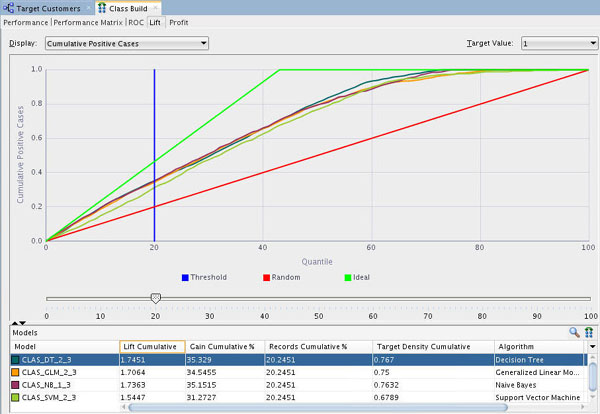600x414 pixels.
Task: Close the Target Customers tab
Action: tap(89, 8)
